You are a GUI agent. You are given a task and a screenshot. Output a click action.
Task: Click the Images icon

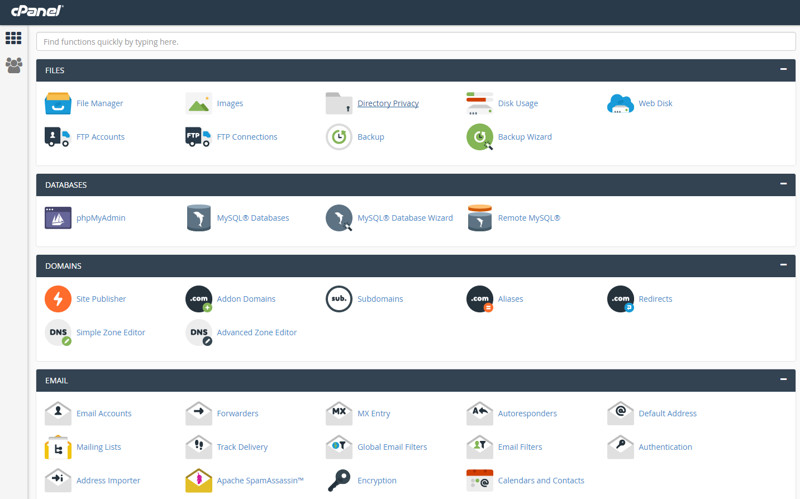(198, 103)
